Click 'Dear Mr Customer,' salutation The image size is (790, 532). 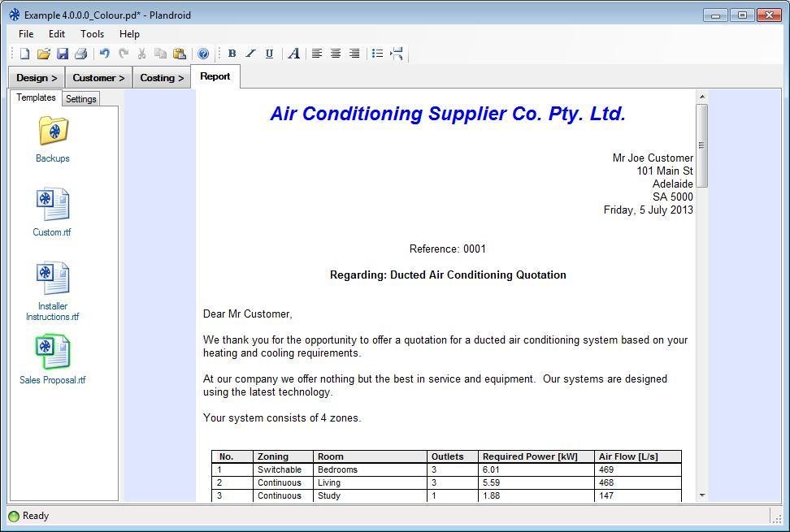[x=247, y=314]
